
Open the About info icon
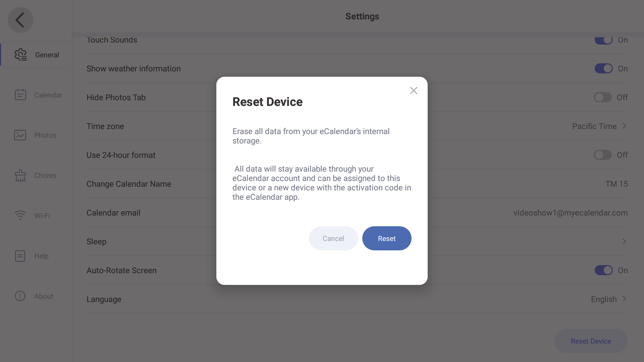click(x=20, y=296)
